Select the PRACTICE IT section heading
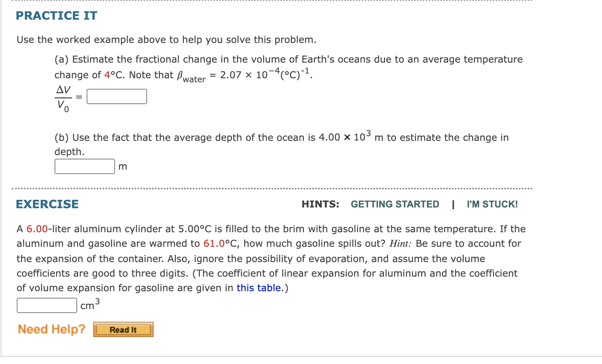This screenshot has width=602, height=364. (x=56, y=16)
